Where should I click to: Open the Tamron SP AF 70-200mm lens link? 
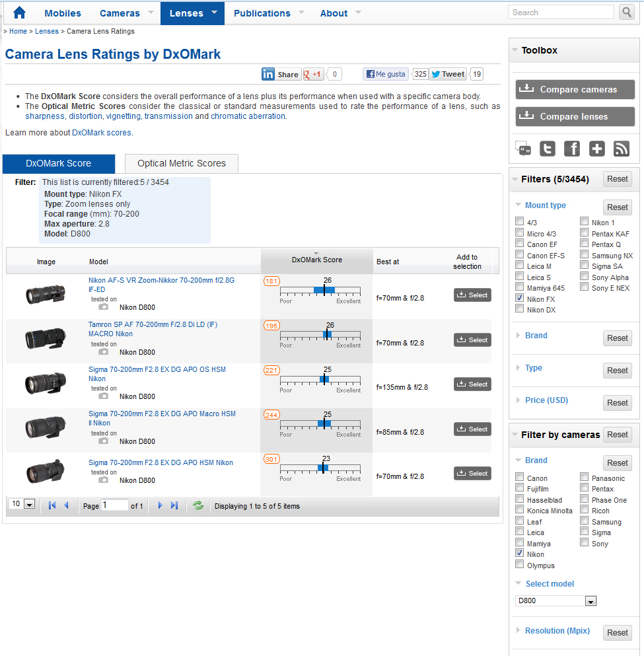point(153,329)
